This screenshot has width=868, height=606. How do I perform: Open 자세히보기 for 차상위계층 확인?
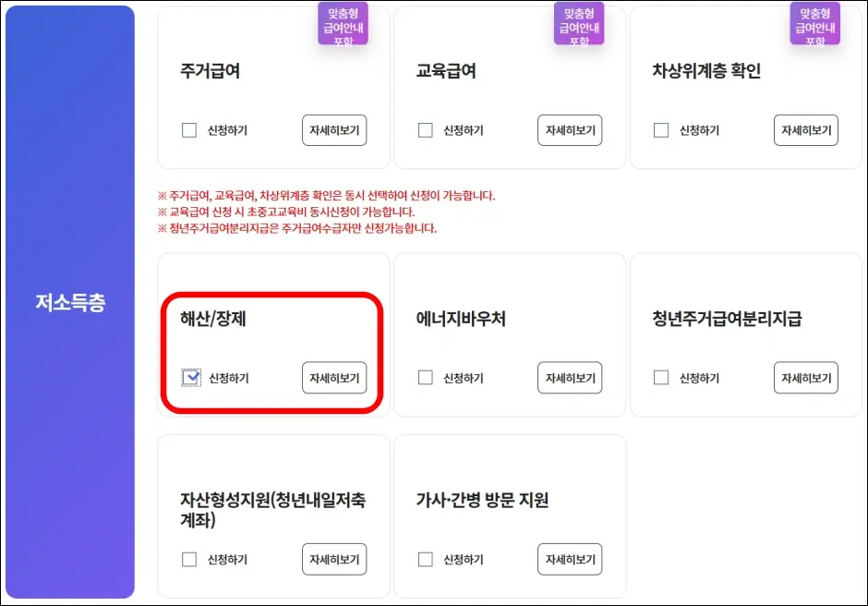[806, 130]
